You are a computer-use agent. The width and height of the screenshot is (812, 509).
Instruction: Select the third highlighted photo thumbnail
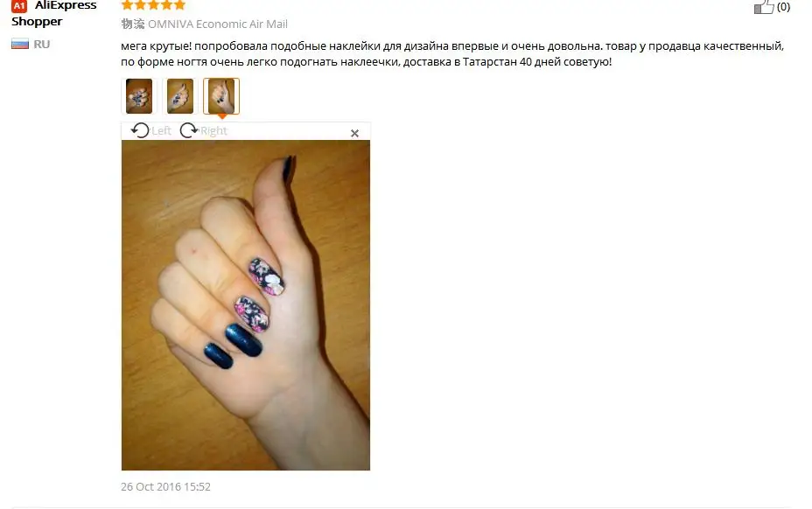(x=221, y=96)
